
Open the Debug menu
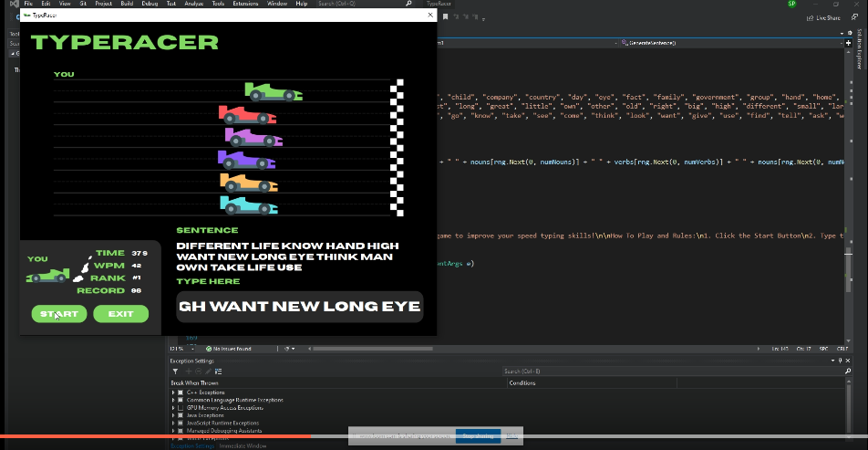click(x=150, y=4)
